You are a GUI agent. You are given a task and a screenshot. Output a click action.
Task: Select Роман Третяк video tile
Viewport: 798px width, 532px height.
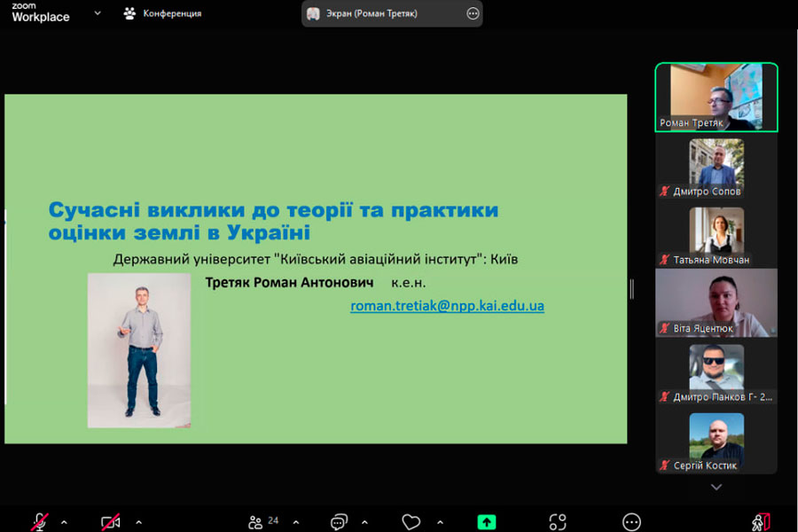pos(716,98)
